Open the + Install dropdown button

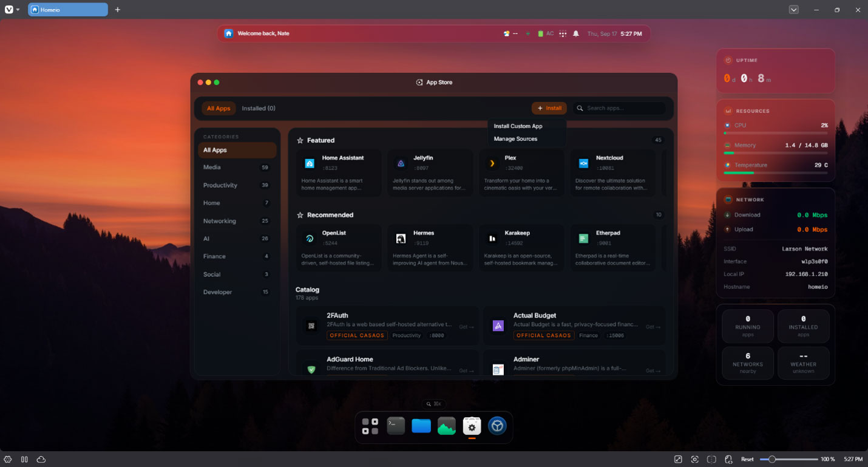pyautogui.click(x=549, y=108)
